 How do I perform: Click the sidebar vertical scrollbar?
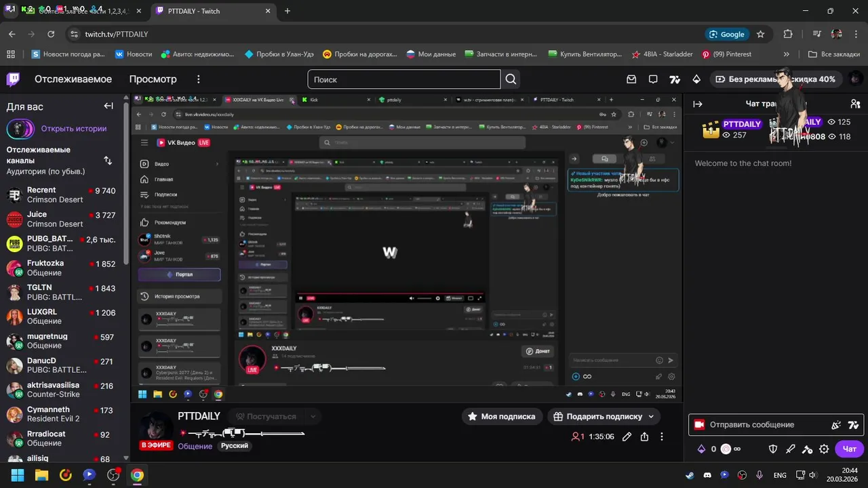126,183
